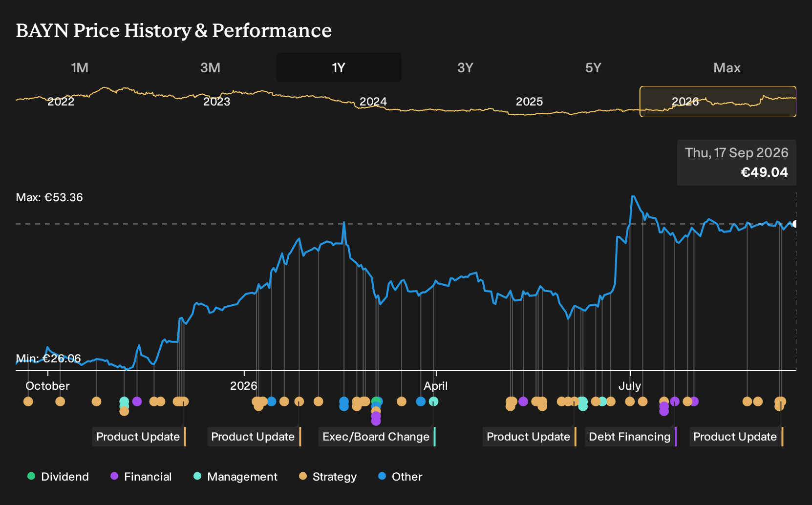Click the April axis label
Image resolution: width=812 pixels, height=505 pixels.
coord(435,386)
